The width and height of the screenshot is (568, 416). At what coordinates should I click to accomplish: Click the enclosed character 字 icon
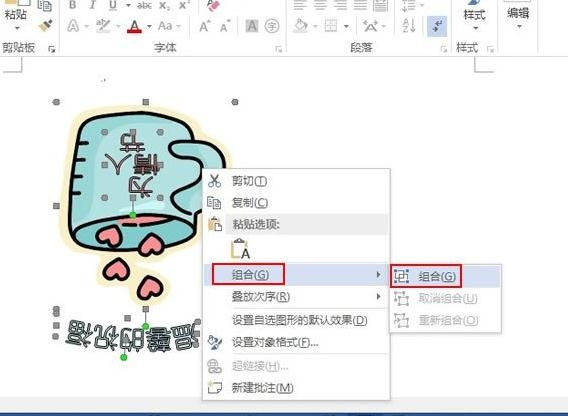click(272, 26)
